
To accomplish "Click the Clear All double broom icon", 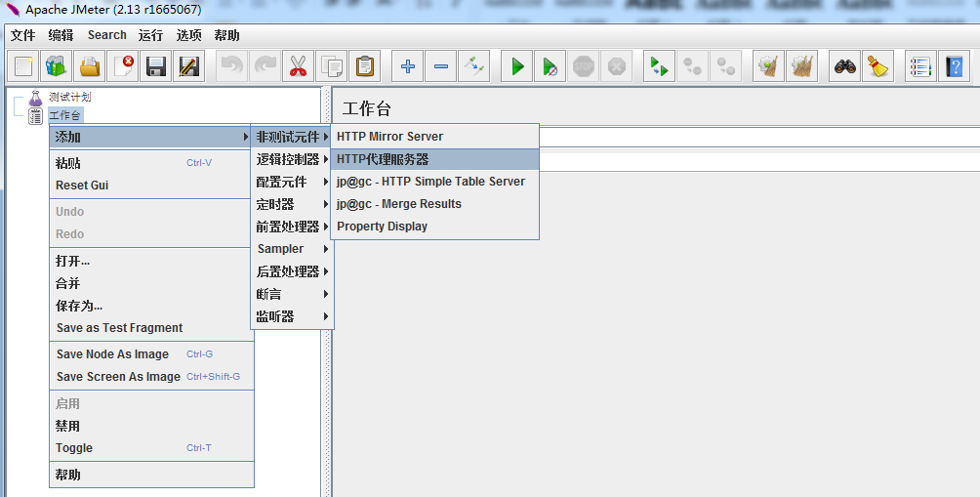I will [802, 66].
